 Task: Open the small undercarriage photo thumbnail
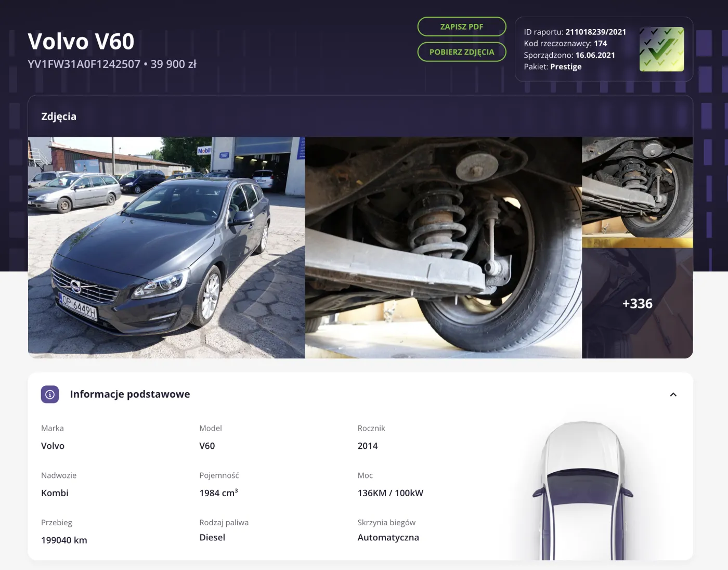[x=638, y=192]
